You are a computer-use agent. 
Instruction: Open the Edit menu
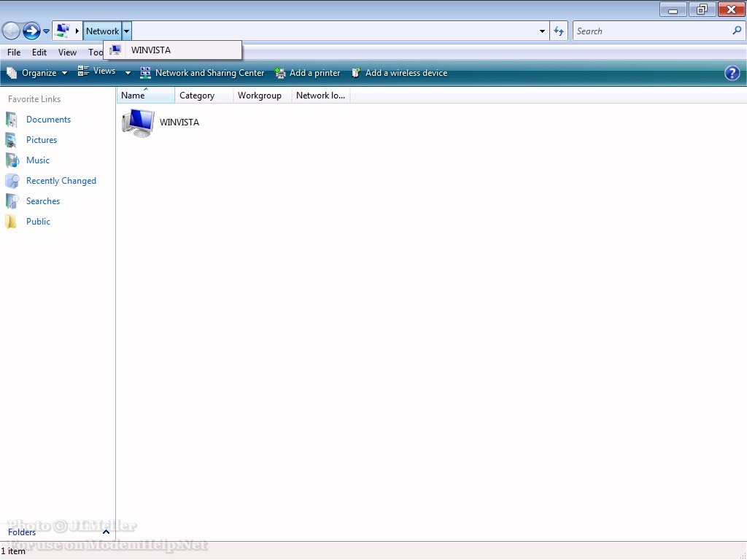coord(39,52)
